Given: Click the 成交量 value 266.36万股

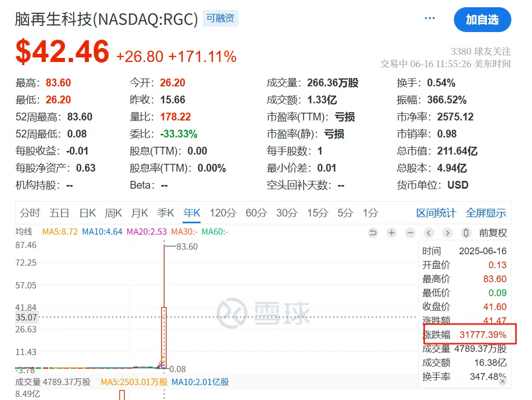Looking at the screenshot, I should click(333, 83).
